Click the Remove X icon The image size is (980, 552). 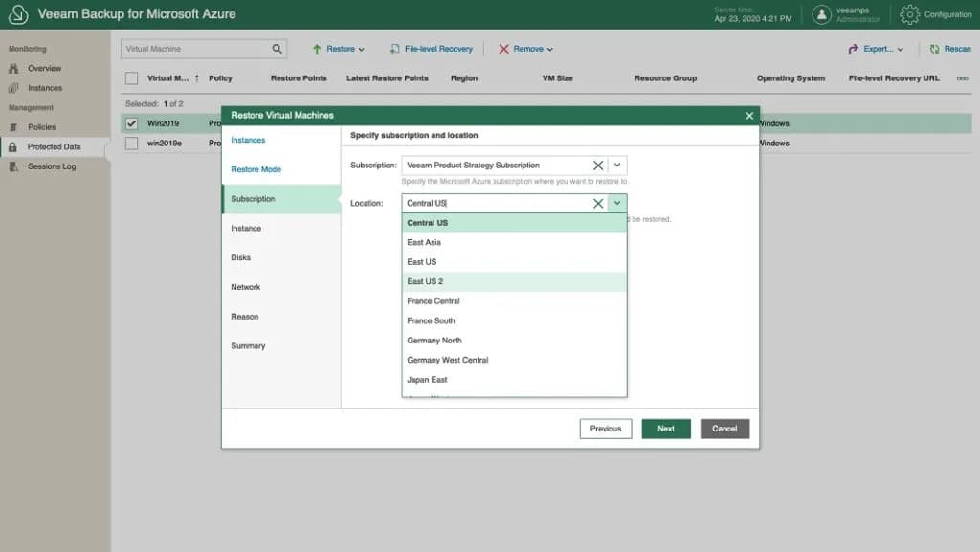(503, 49)
